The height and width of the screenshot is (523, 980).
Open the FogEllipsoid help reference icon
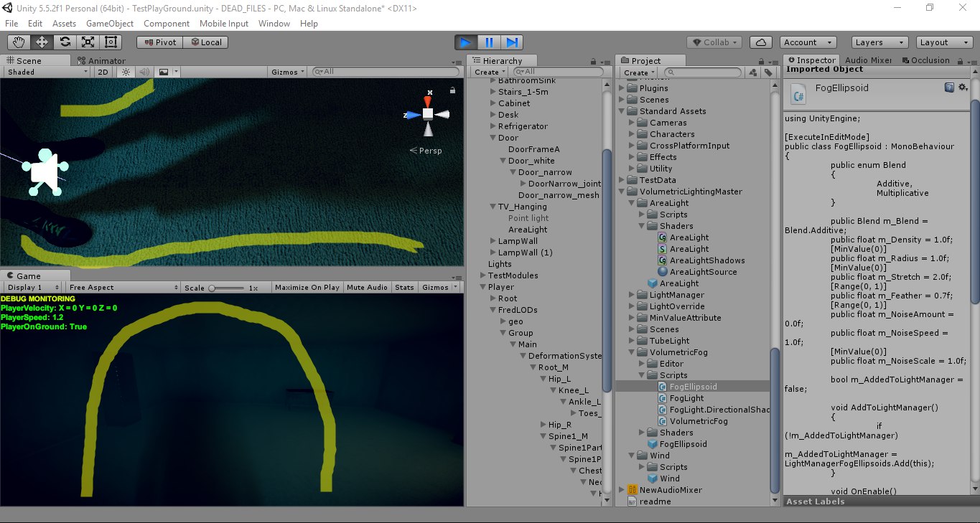(x=949, y=88)
